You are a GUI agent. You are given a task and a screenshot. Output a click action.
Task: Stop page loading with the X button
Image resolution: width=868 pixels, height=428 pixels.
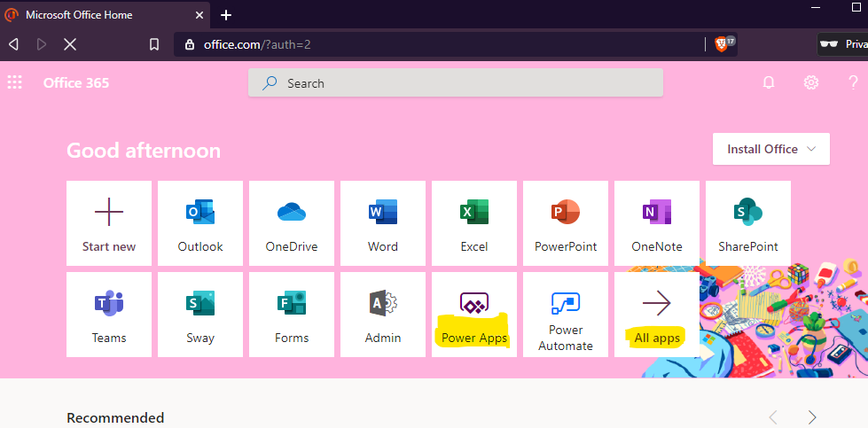[x=70, y=44]
